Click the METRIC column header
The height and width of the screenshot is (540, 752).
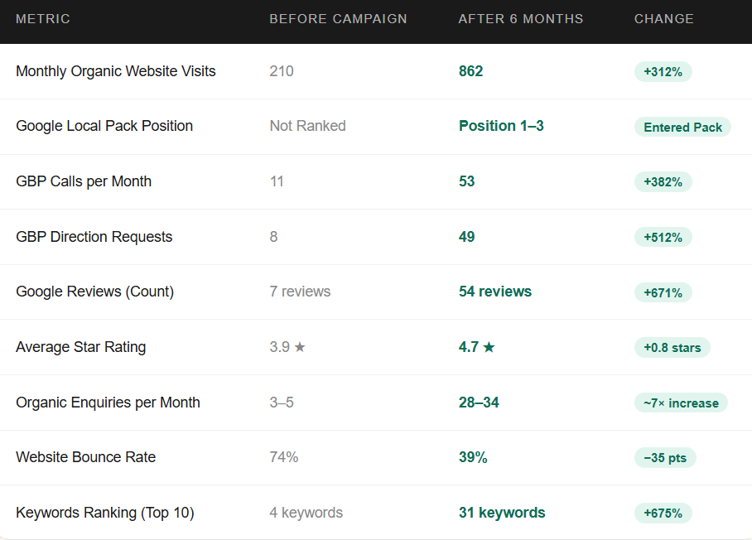tap(43, 19)
